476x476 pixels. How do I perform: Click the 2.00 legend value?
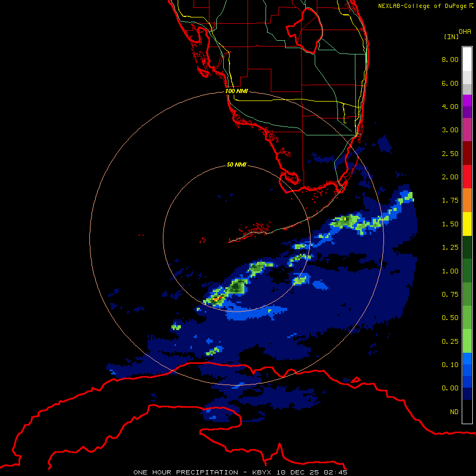click(450, 177)
